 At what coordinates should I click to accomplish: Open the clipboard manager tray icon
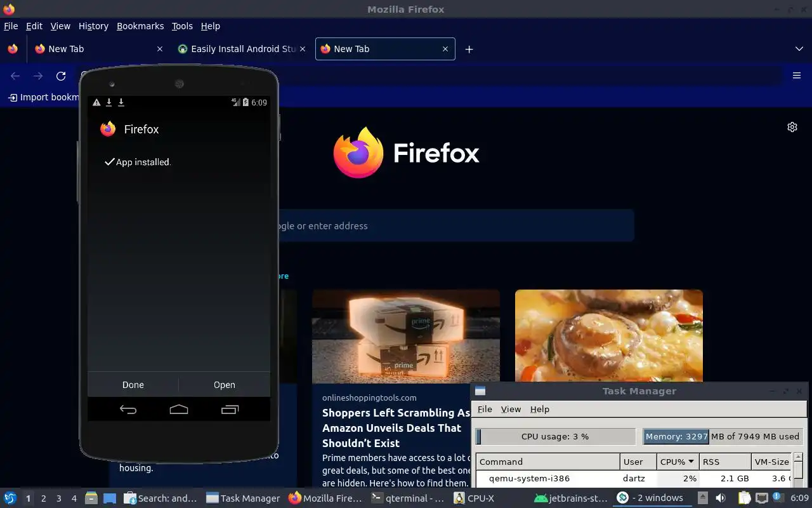tap(744, 498)
